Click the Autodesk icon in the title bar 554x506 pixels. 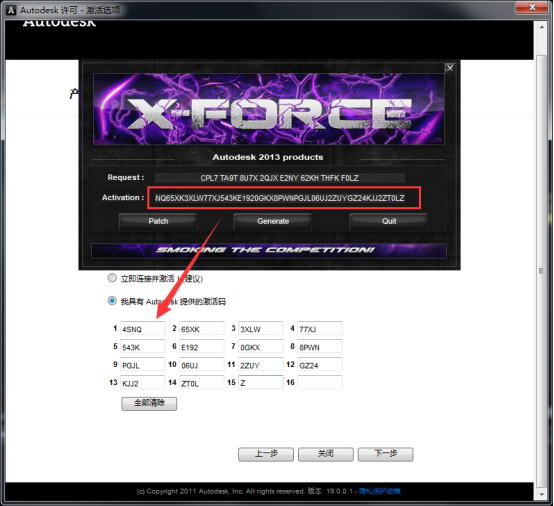11,10
